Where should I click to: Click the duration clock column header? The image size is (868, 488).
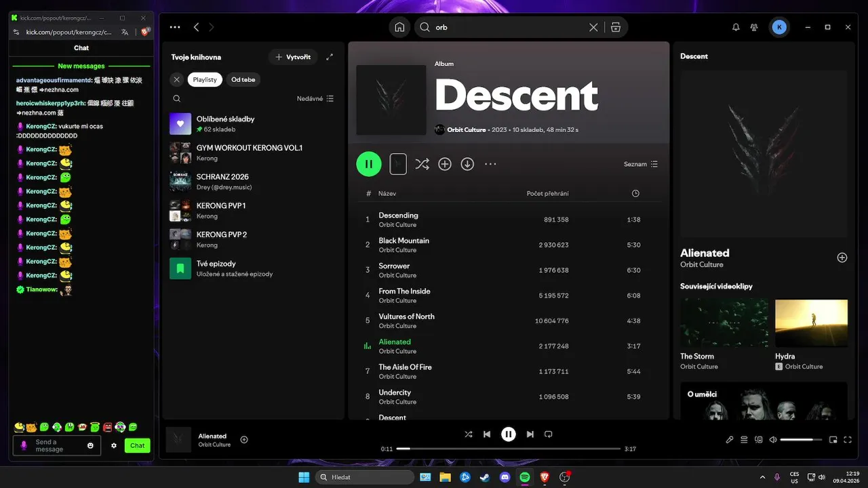635,193
